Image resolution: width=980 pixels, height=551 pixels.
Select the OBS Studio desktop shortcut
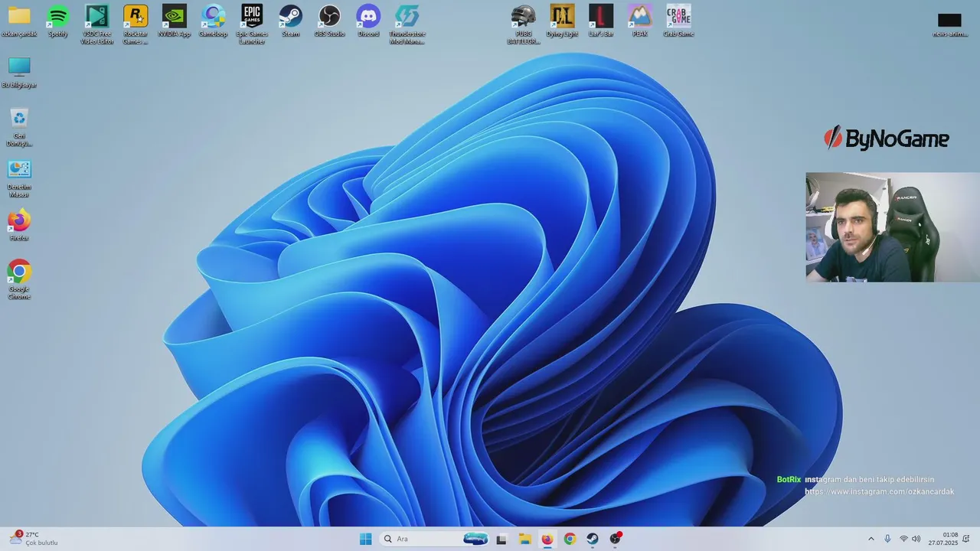(329, 21)
